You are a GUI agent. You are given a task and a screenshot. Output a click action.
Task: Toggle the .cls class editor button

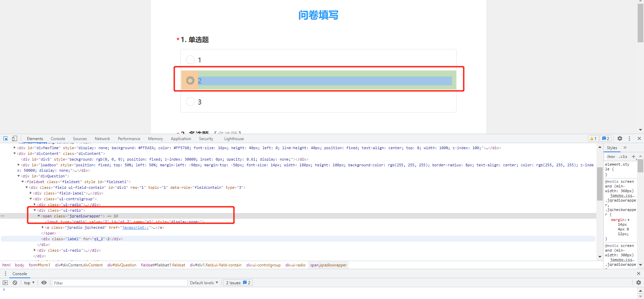623,157
